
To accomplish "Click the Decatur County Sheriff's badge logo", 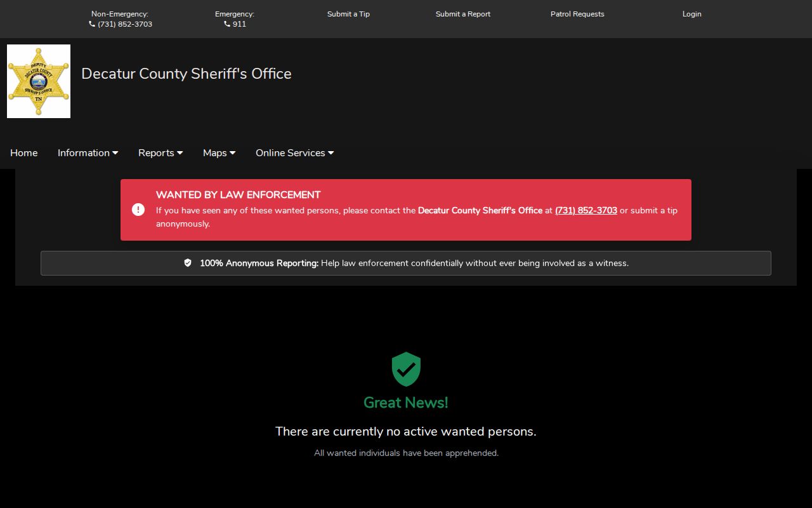I will [39, 81].
